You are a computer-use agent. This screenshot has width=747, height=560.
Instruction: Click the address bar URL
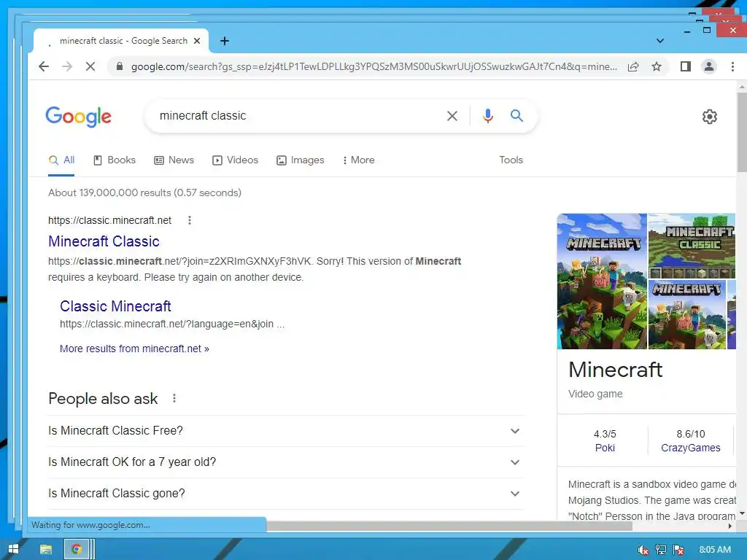(374, 66)
